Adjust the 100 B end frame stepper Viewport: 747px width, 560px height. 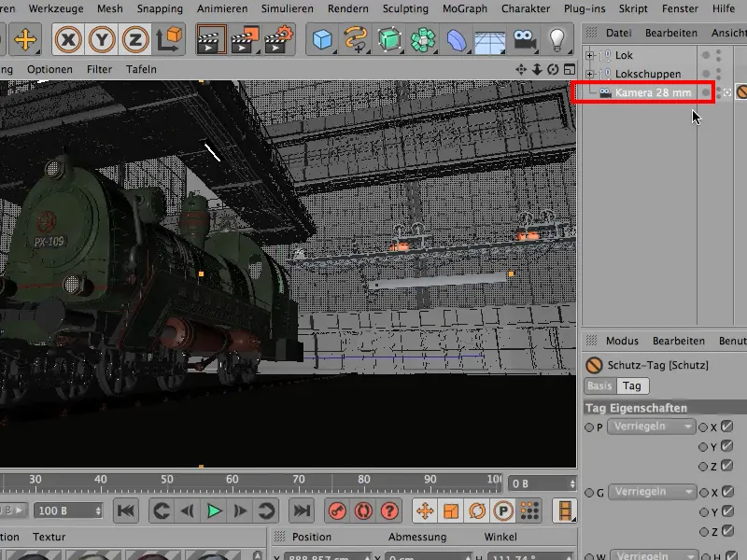(x=98, y=511)
